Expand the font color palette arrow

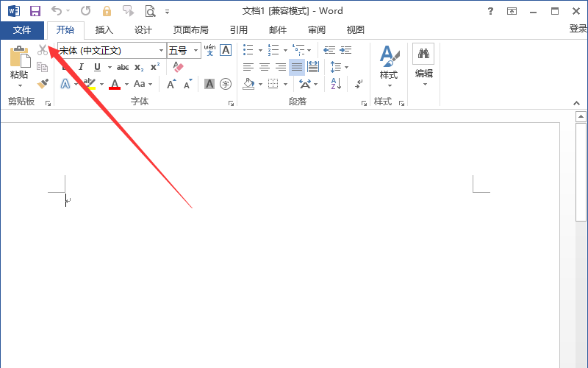[126, 84]
